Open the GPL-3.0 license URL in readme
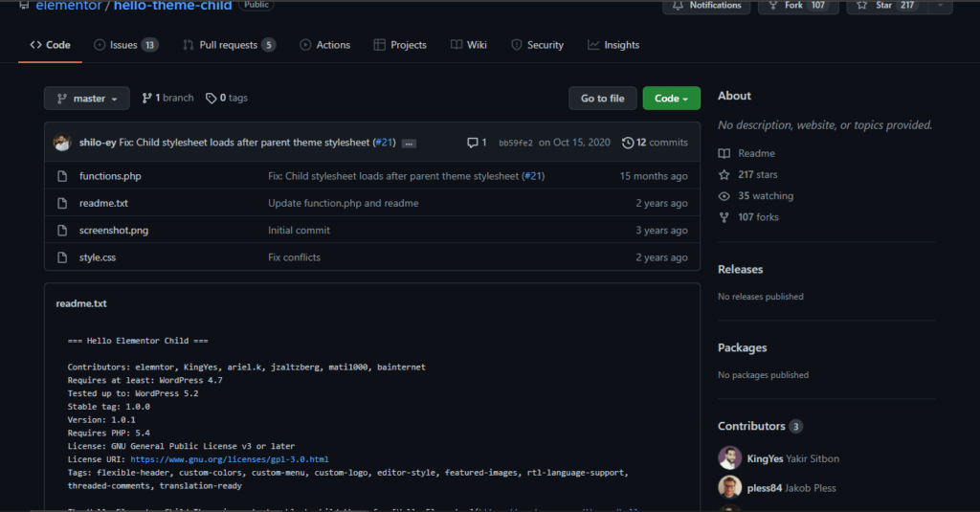Image resolution: width=980 pixels, height=512 pixels. click(x=230, y=458)
